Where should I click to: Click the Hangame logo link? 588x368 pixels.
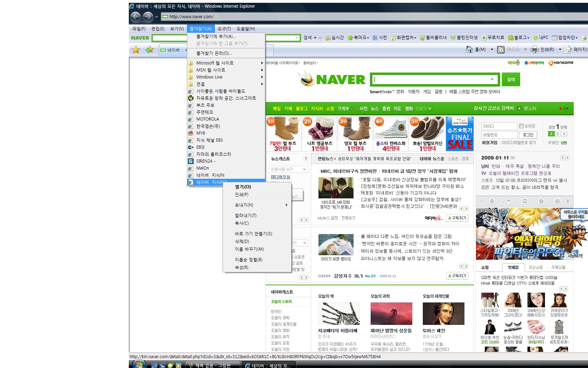pyautogui.click(x=561, y=63)
